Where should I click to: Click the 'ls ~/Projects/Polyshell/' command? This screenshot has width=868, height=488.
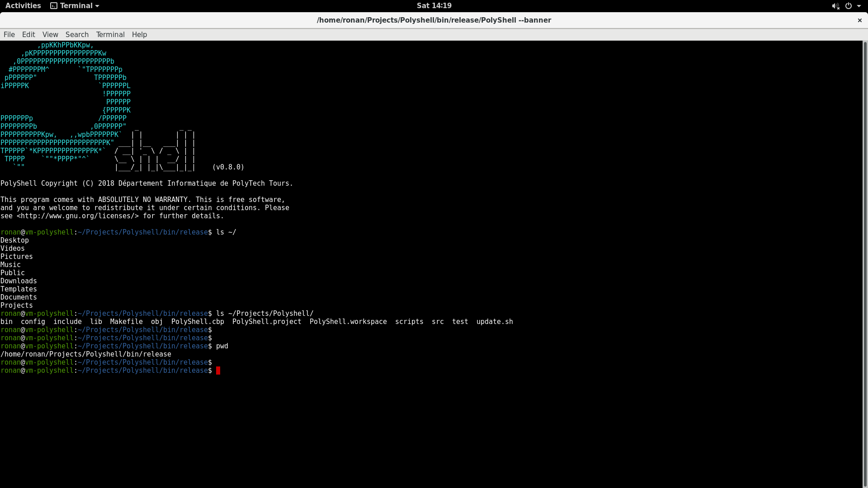[265, 314]
